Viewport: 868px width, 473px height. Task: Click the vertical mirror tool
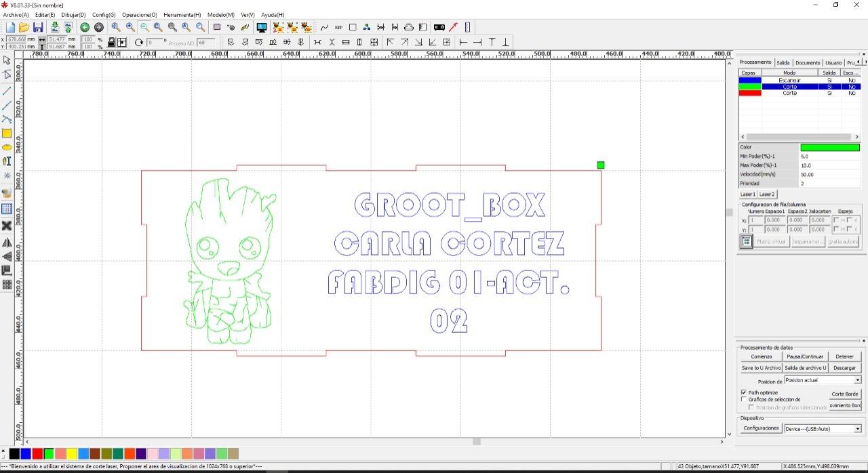[x=7, y=257]
